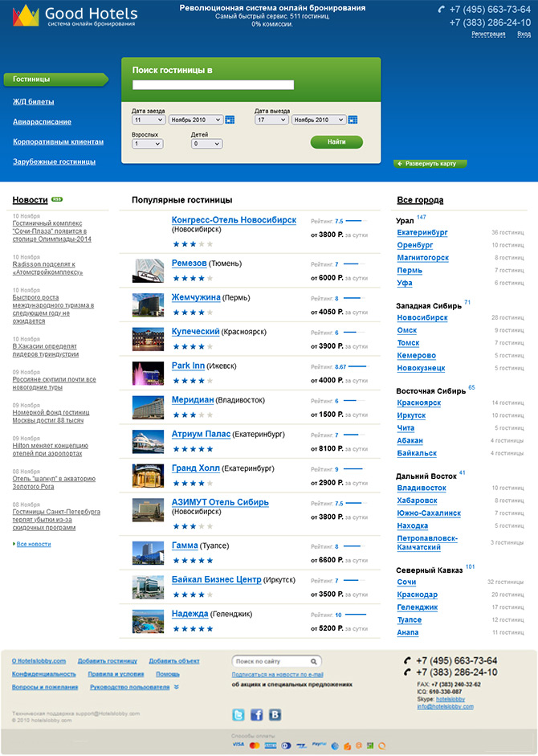Click Помощь footer link

[x=168, y=674]
